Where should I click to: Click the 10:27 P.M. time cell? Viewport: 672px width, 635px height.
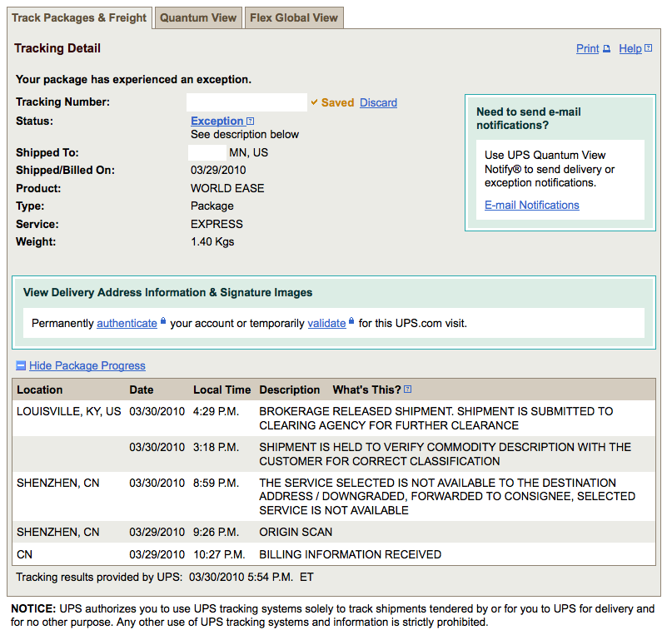(x=219, y=554)
